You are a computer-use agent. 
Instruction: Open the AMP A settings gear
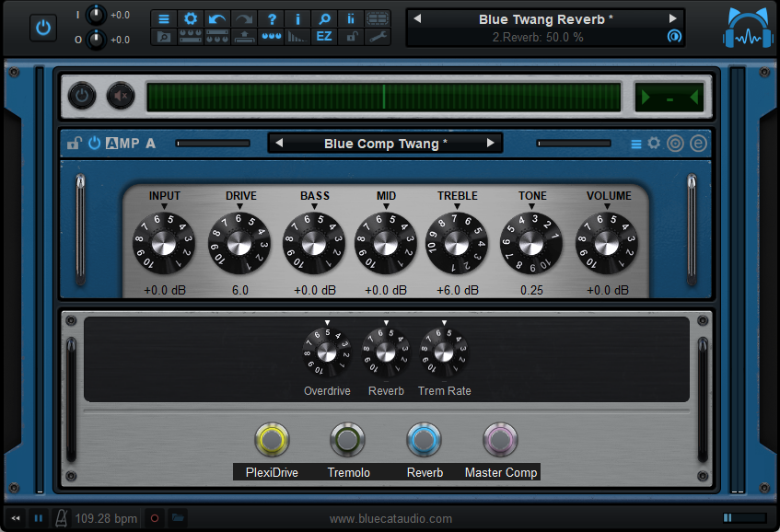click(x=654, y=144)
